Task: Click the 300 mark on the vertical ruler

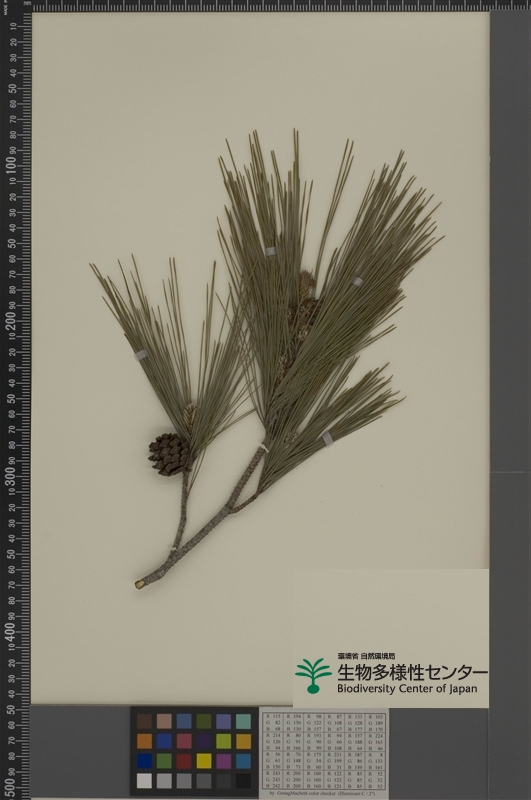Action: coord(10,476)
